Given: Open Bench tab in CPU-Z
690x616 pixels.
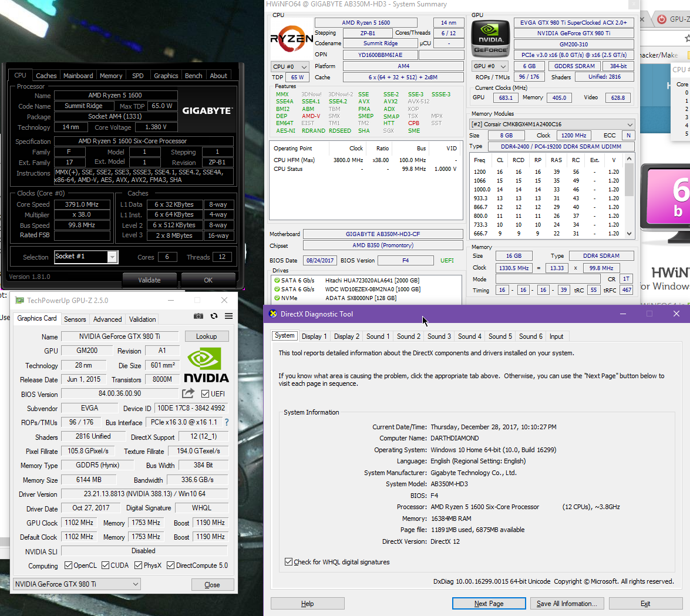Looking at the screenshot, I should [x=194, y=76].
